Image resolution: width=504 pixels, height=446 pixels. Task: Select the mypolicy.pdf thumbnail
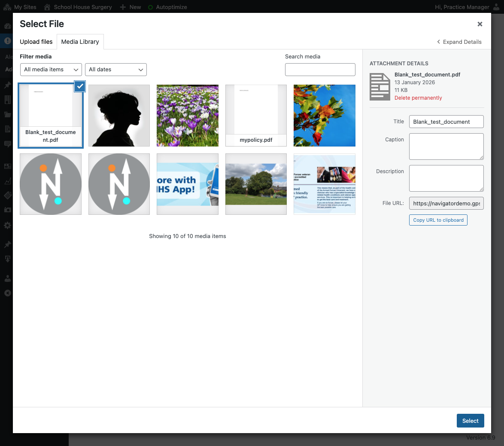[x=256, y=116]
